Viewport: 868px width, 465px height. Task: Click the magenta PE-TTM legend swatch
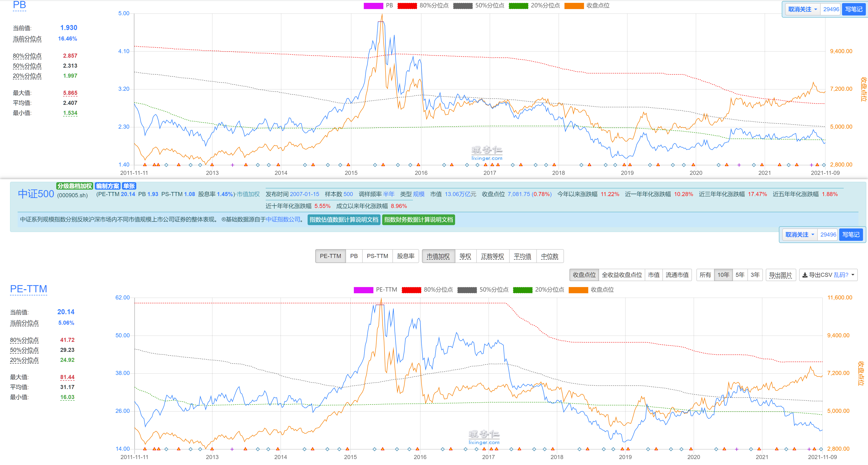363,290
